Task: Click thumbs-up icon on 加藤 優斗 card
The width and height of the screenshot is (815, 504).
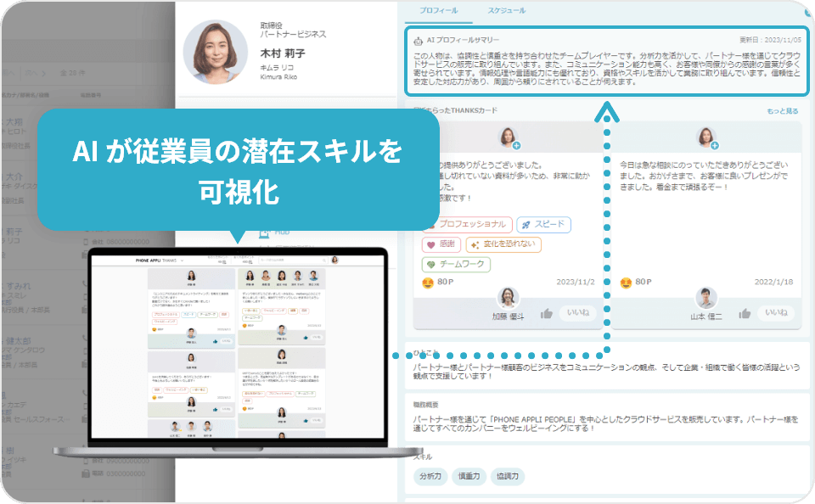Action: 547,313
